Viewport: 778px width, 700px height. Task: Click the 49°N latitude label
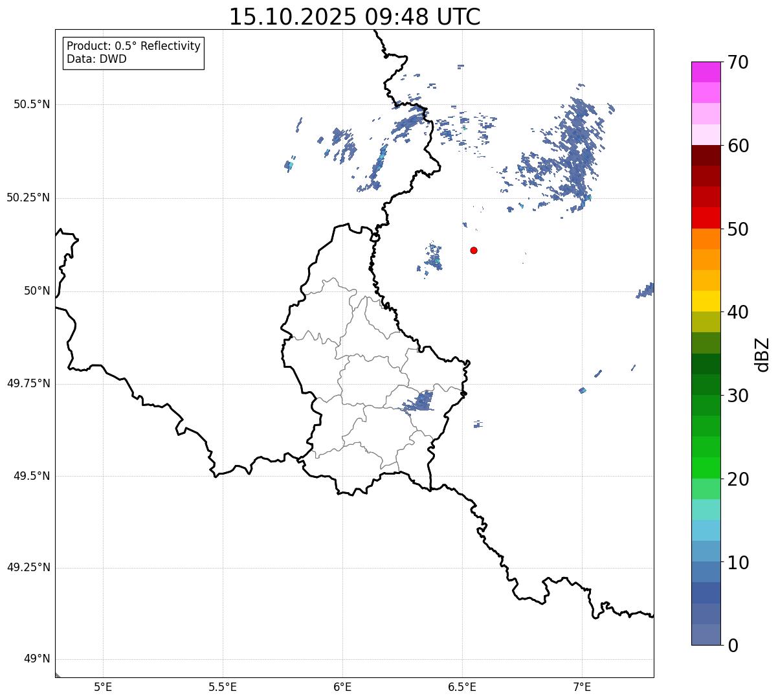(37, 659)
